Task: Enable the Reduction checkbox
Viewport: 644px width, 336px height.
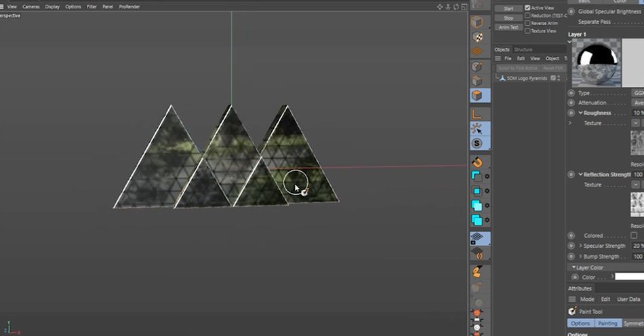Action: tap(527, 16)
